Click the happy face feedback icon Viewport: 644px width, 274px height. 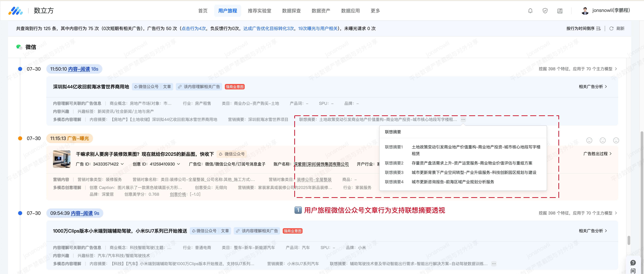click(x=589, y=140)
